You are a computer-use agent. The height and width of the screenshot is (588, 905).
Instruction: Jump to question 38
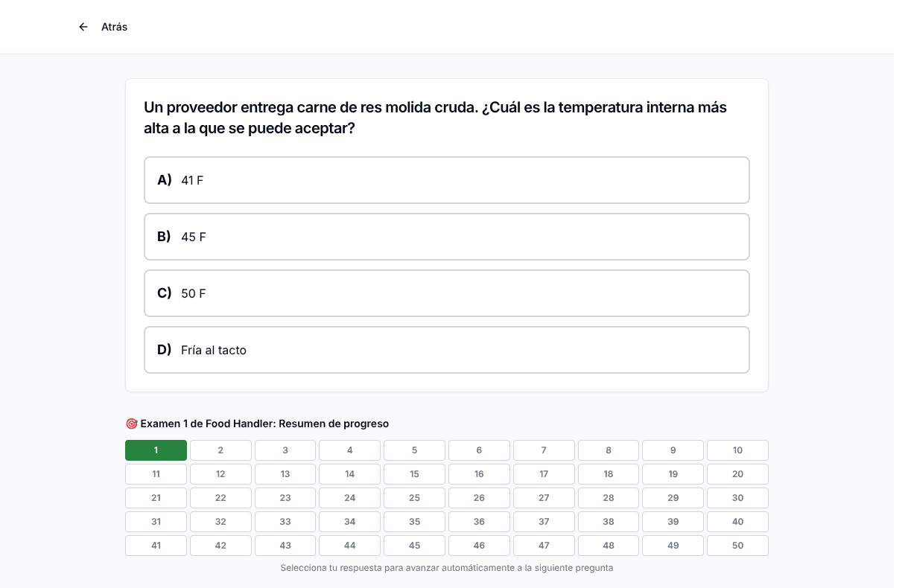[609, 522]
